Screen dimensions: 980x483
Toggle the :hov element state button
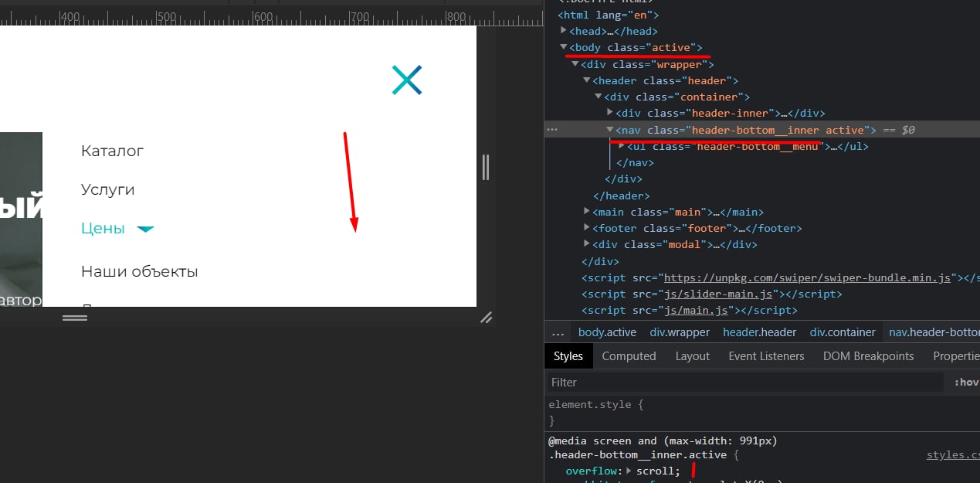[967, 382]
